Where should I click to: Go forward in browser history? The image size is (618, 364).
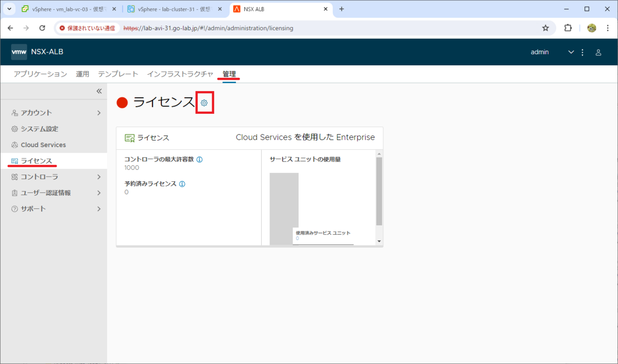(26, 28)
